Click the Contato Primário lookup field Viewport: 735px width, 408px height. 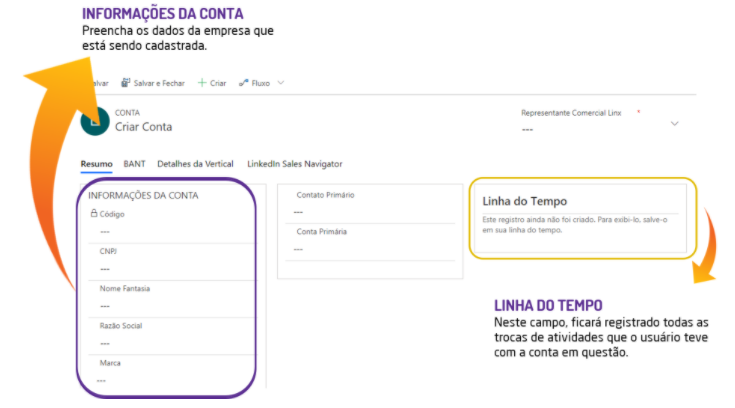click(x=370, y=212)
